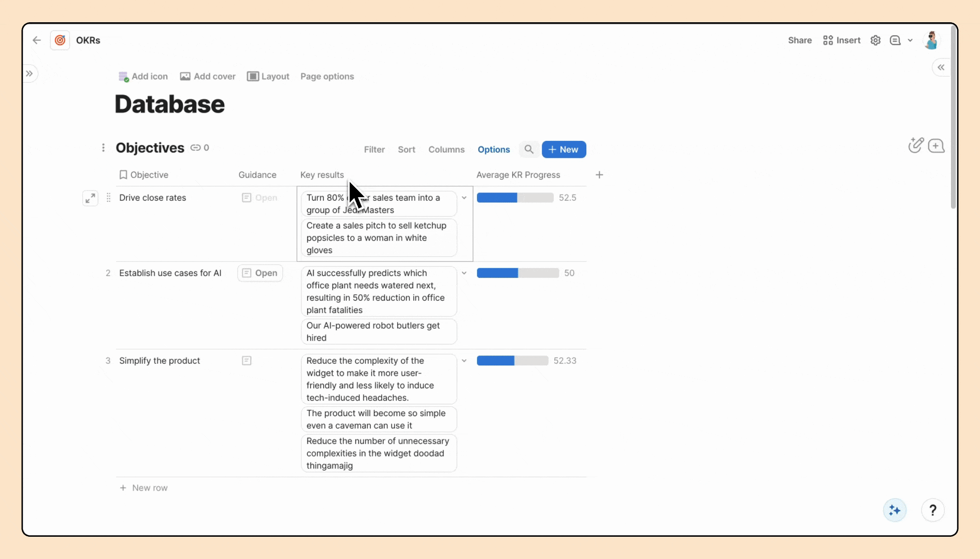
Task: Add a new column with the plus icon
Action: (599, 175)
